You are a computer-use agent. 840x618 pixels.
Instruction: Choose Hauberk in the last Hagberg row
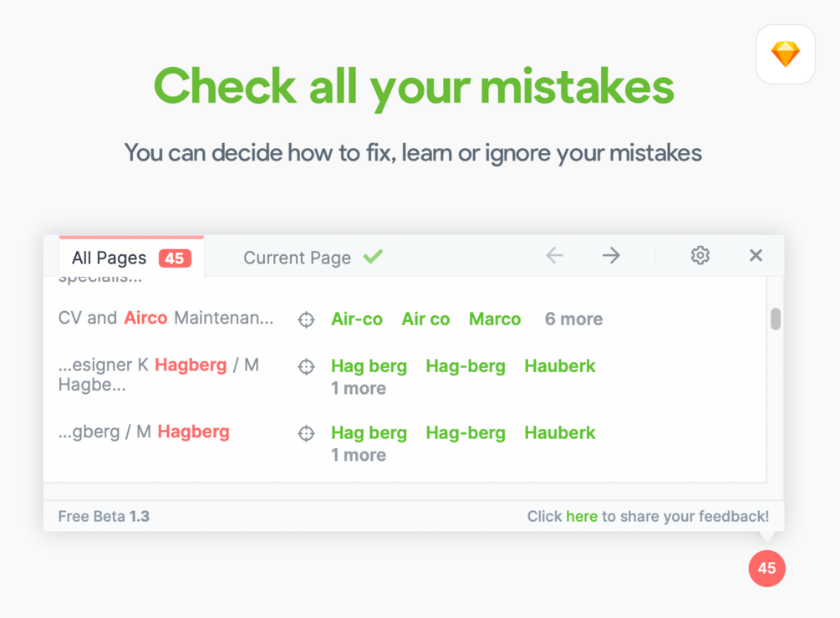coord(560,433)
